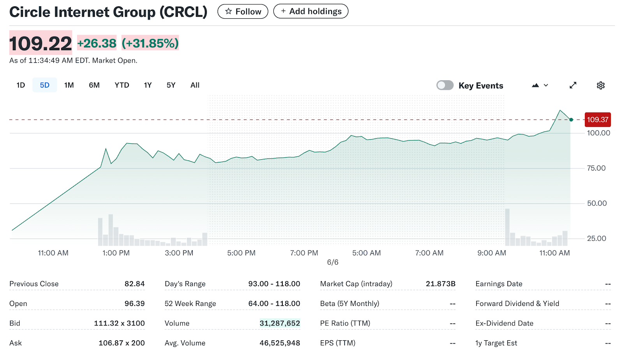
Task: Click the Follow button
Action: click(x=243, y=11)
